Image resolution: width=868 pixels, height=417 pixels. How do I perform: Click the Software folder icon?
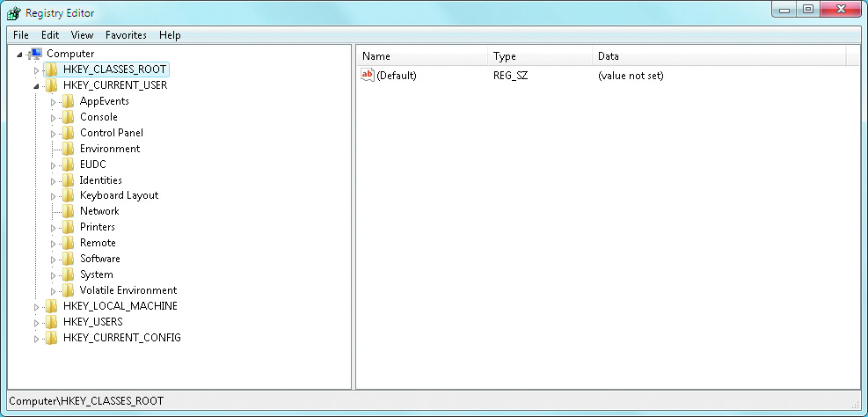coord(68,259)
